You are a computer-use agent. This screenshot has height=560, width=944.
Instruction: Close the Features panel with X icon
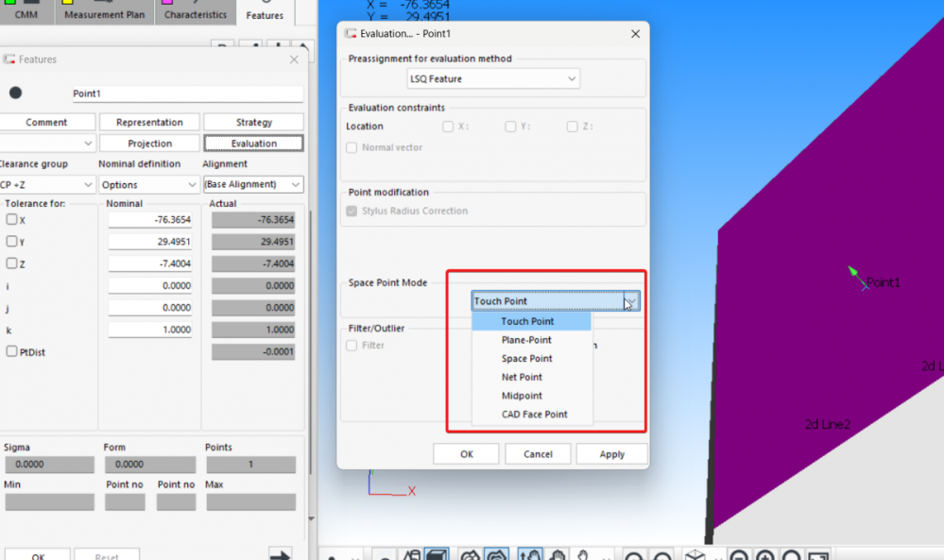(294, 59)
